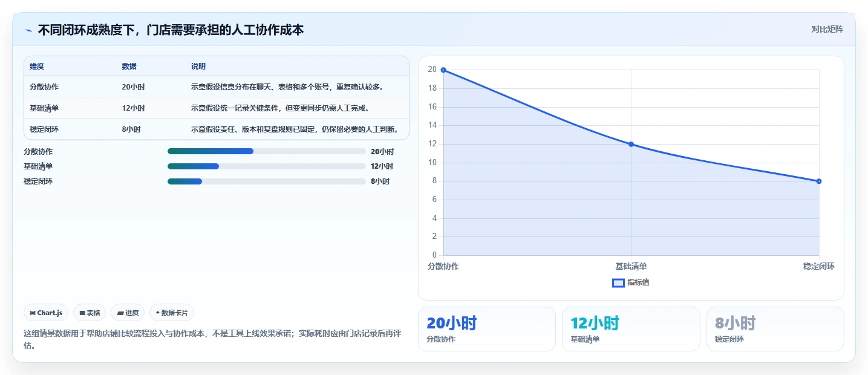
Task: Click the 8小时 value beside progress bar
Action: [x=380, y=181]
